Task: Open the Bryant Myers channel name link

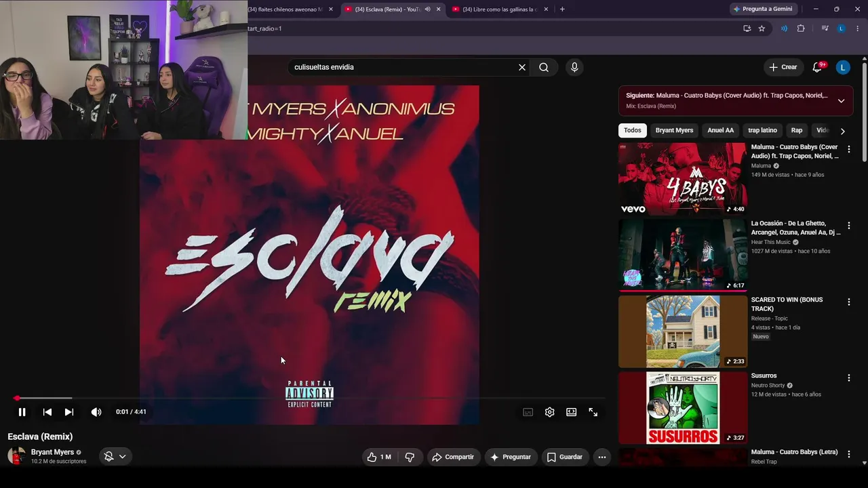Action: [x=52, y=452]
